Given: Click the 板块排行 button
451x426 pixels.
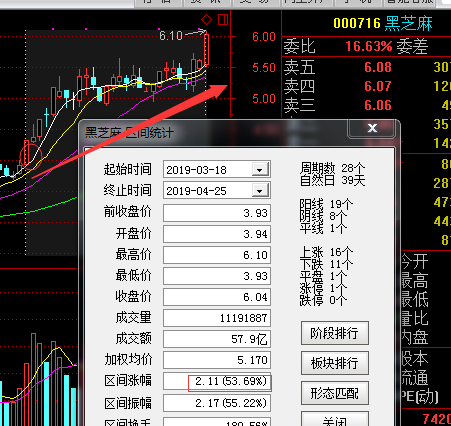Looking at the screenshot, I should pos(335,363).
